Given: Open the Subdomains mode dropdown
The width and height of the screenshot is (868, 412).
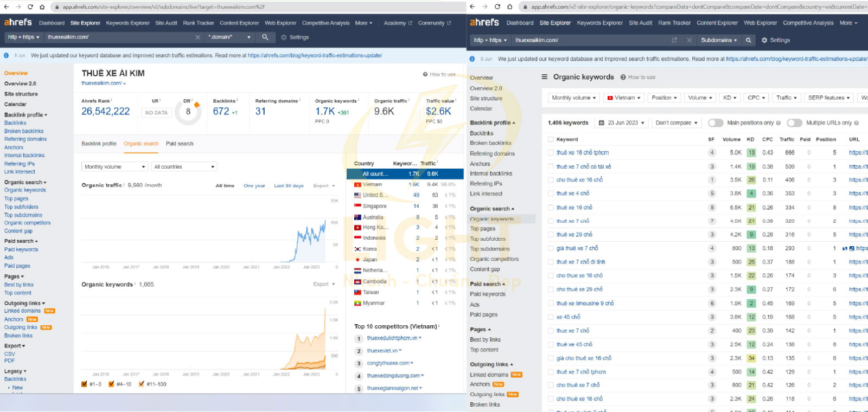Looking at the screenshot, I should [x=719, y=40].
